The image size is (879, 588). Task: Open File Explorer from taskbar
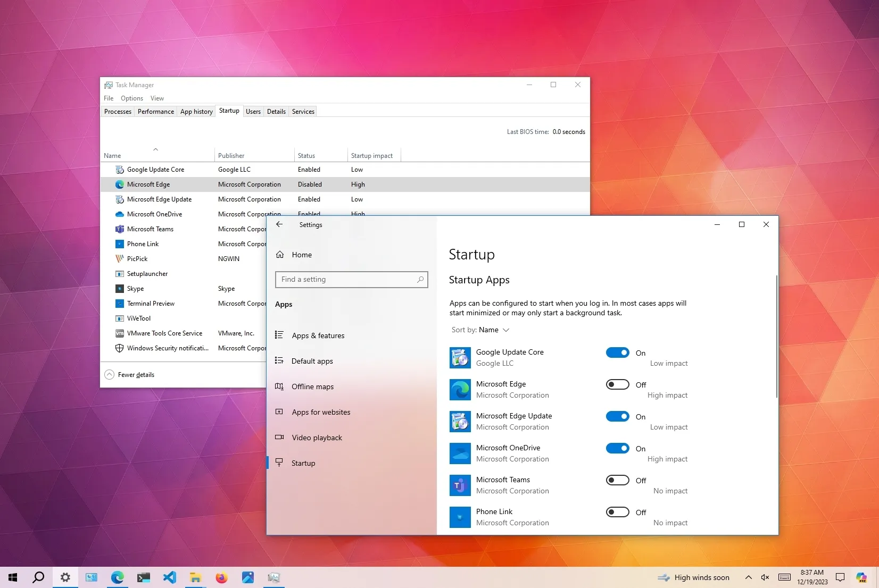coord(196,577)
